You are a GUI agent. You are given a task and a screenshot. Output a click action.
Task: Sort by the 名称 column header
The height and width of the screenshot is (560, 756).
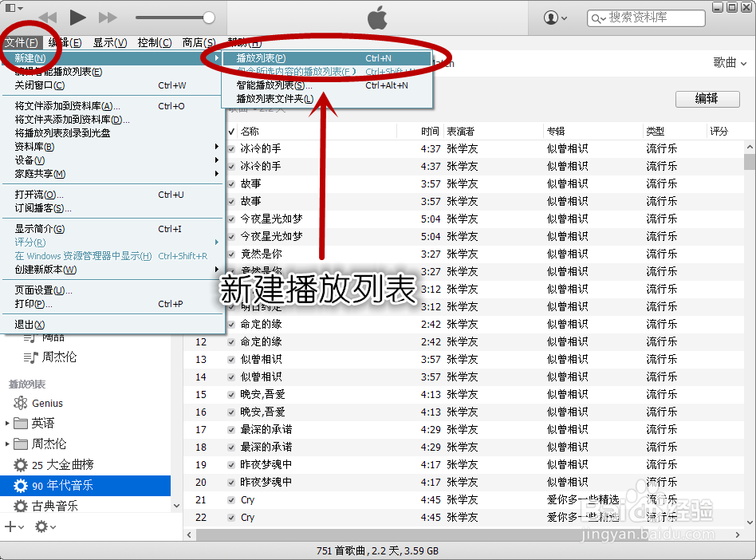pyautogui.click(x=317, y=131)
